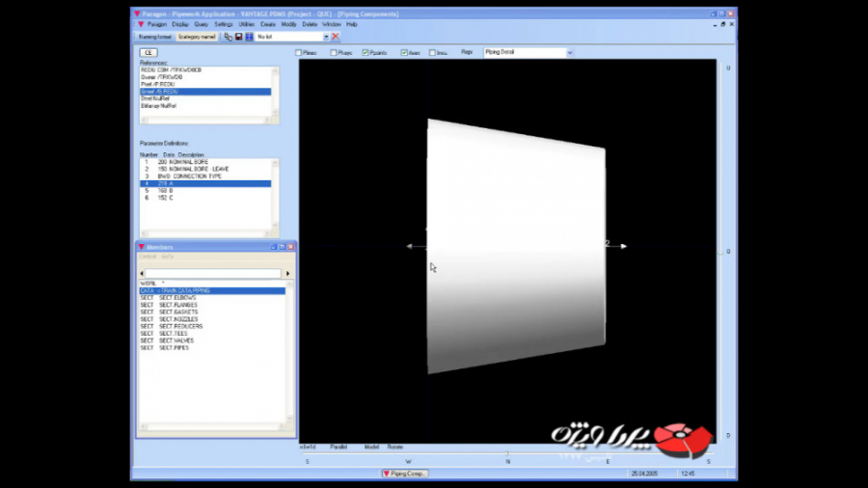Select the Owner row in the References list

(205, 77)
